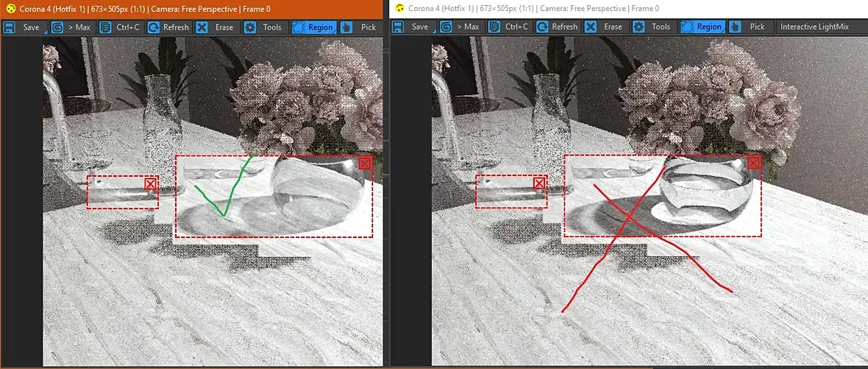Click Ctrl+C copy button in left window
This screenshot has width=868, height=369.
(x=121, y=27)
